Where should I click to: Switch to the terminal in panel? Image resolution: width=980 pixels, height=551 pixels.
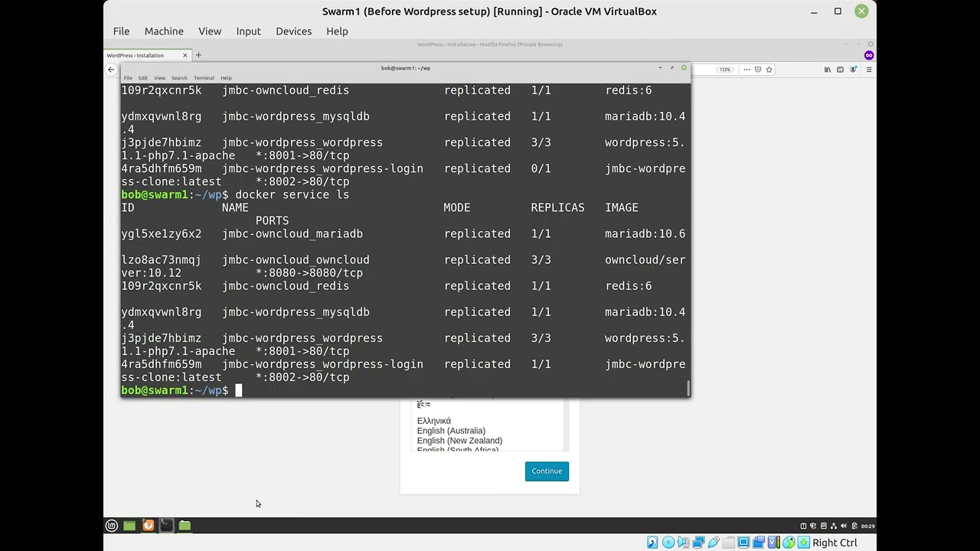pos(166,525)
